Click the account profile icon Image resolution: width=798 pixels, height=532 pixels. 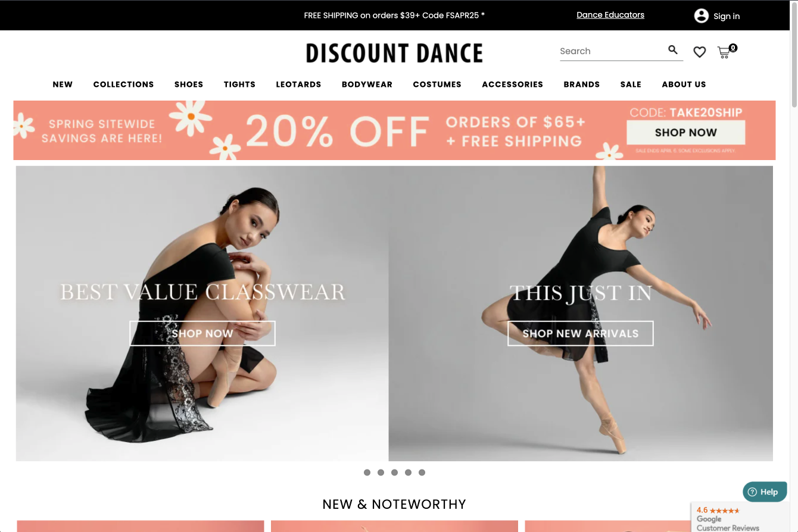pos(702,16)
